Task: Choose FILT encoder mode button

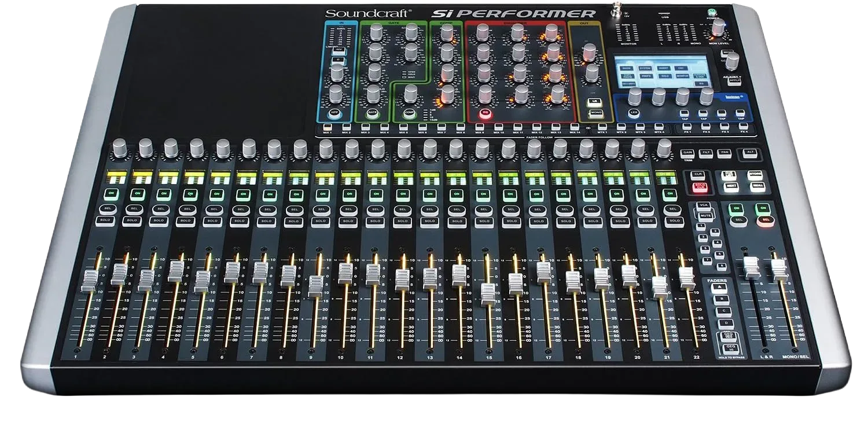Action: coord(706,153)
